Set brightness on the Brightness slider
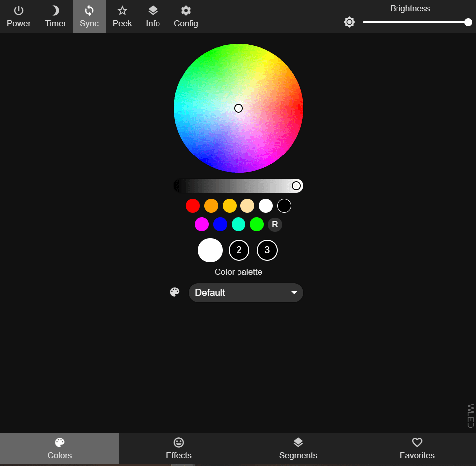Image resolution: width=476 pixels, height=466 pixels. [417, 22]
